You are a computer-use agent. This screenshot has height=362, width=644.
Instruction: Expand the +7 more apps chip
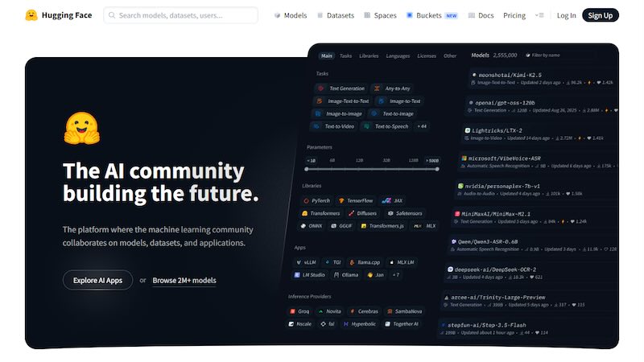395,275
